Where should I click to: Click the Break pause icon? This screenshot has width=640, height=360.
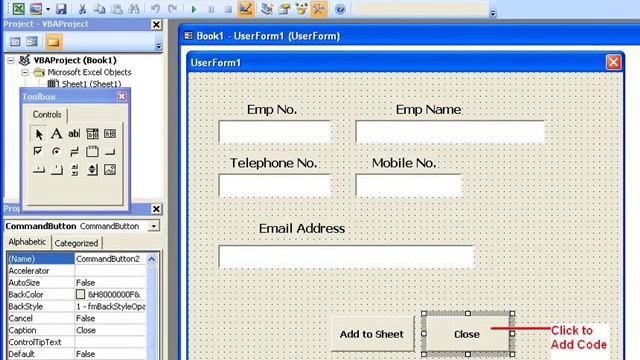click(x=211, y=9)
